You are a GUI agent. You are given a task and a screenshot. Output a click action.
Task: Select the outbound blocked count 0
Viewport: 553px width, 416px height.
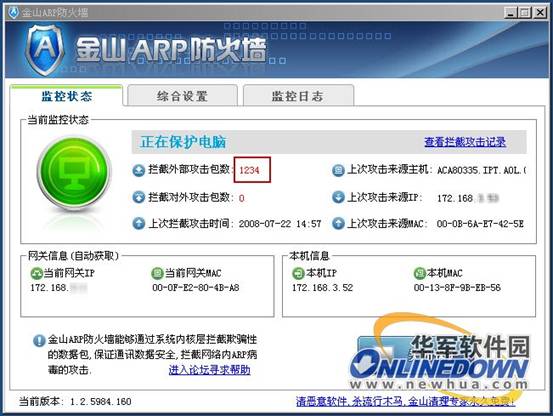[242, 198]
